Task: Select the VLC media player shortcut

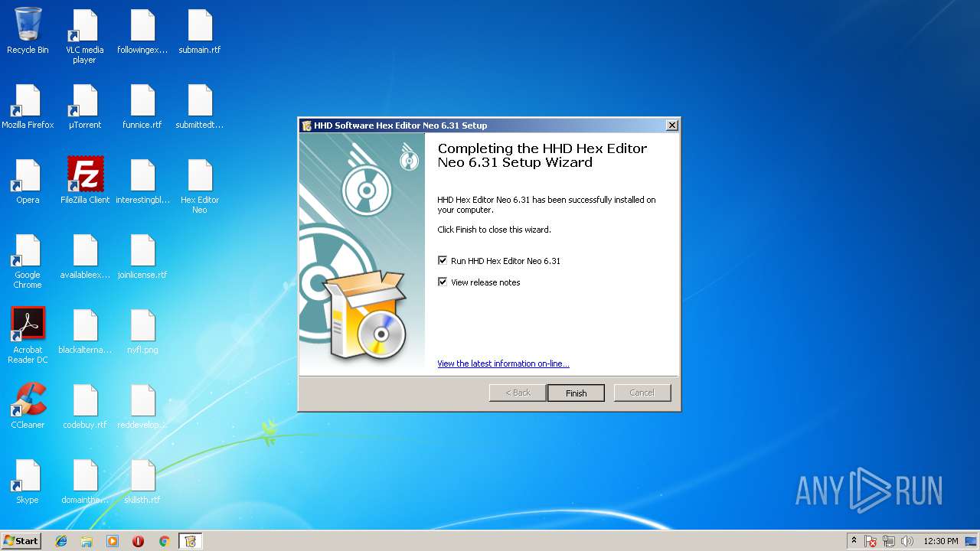Action: [x=84, y=37]
